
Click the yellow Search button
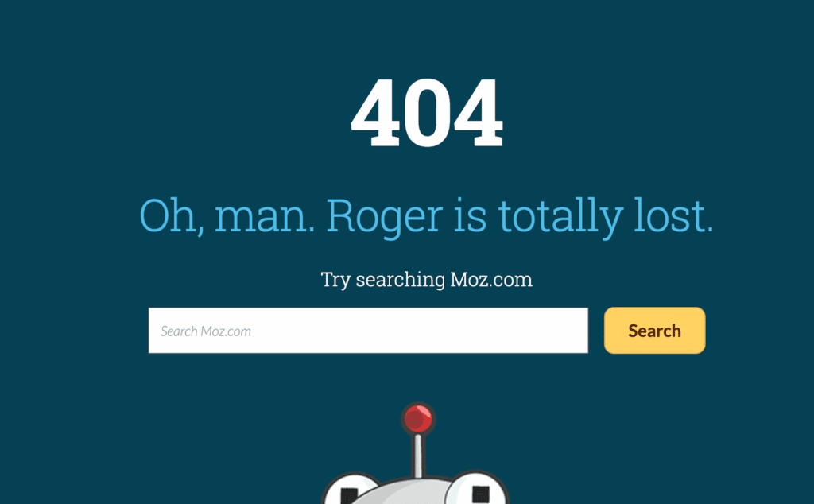coord(655,331)
